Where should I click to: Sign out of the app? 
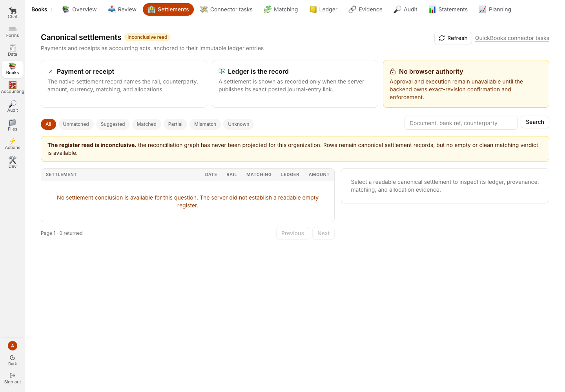pyautogui.click(x=13, y=378)
